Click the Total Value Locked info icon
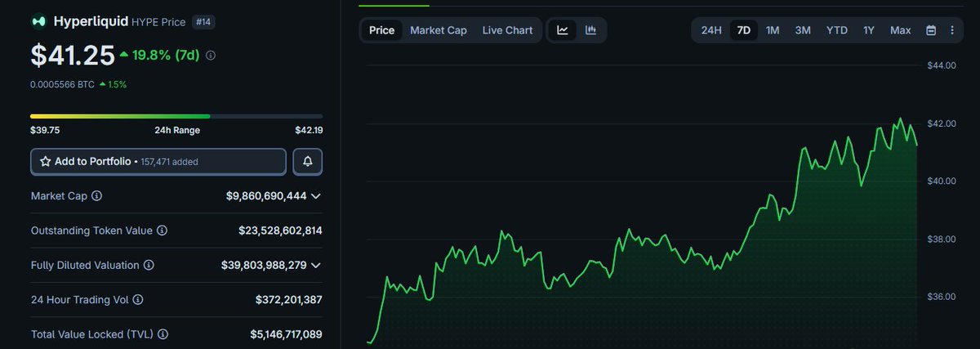Viewport: 980px width, 349px height. point(163,334)
